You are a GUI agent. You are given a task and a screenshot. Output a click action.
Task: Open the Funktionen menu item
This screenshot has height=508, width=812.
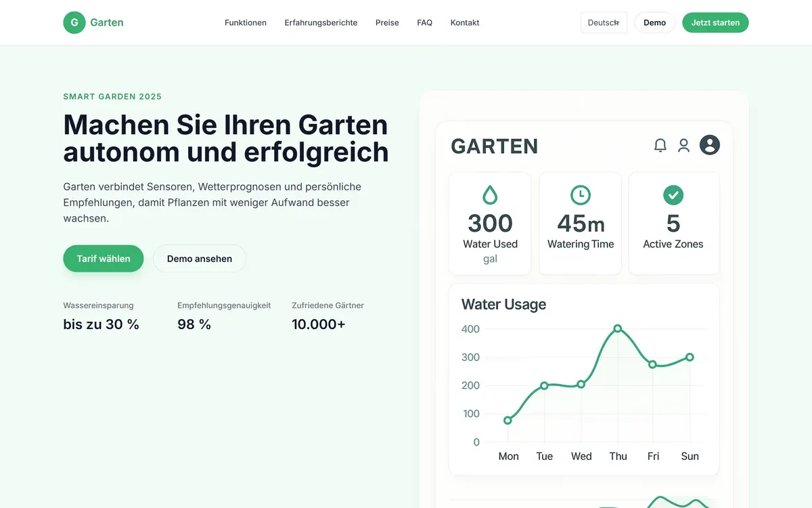click(245, 22)
